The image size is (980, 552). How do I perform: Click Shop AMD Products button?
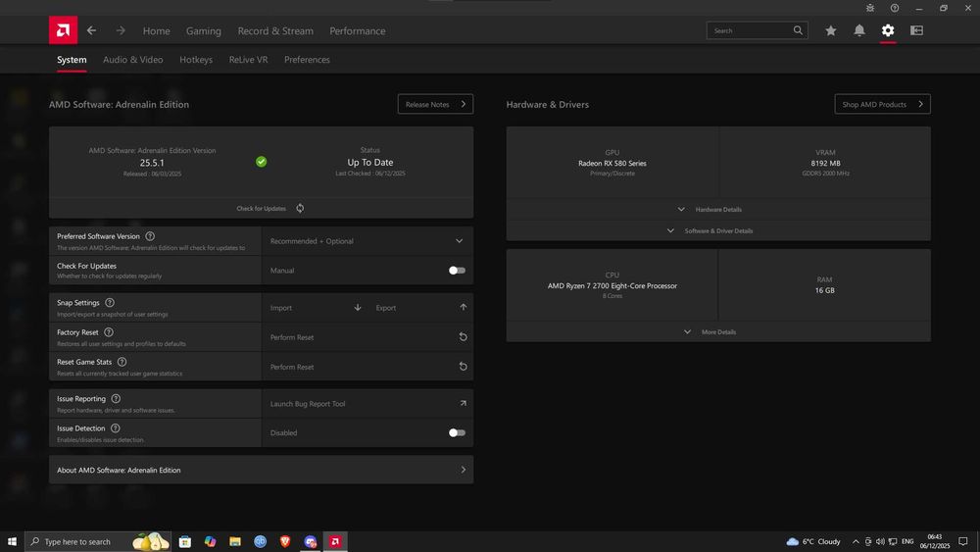883,104
